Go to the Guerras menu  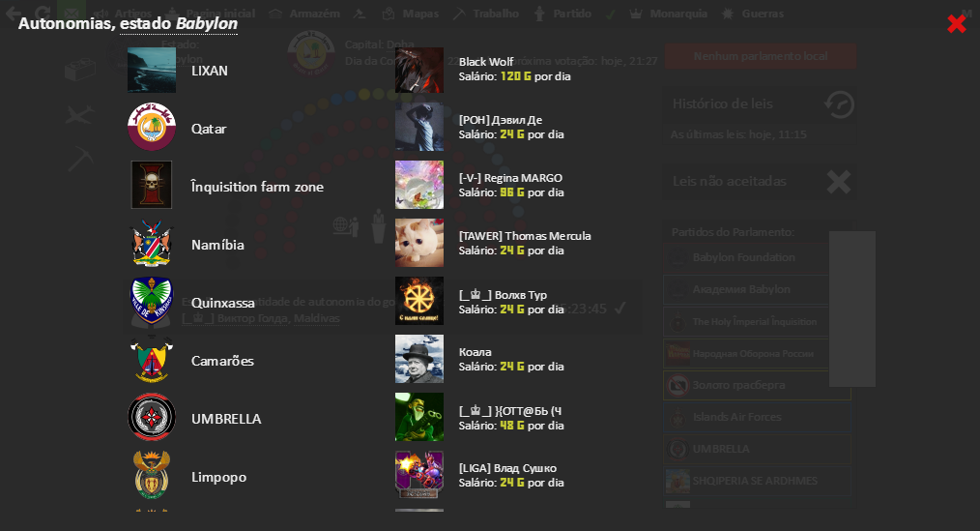click(753, 14)
